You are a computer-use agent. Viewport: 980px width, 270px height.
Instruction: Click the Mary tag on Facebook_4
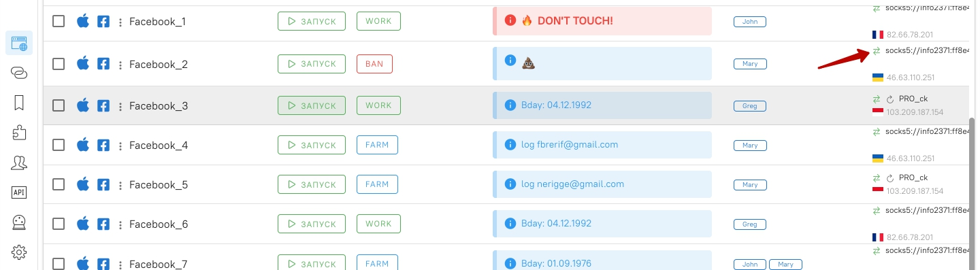pyautogui.click(x=750, y=146)
